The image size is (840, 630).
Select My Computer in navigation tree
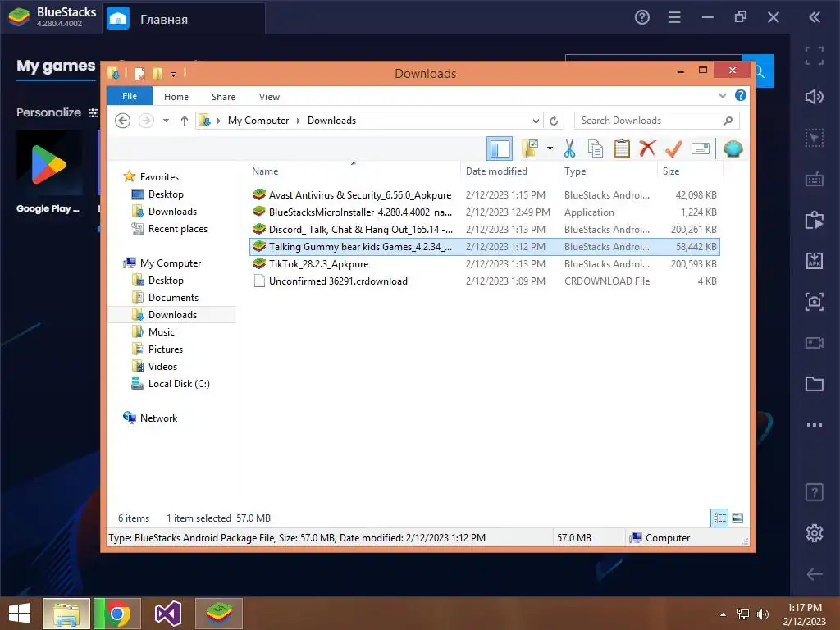point(171,263)
